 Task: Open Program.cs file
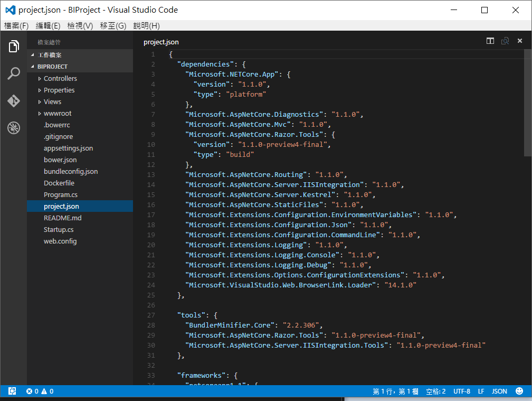tap(80, 194)
